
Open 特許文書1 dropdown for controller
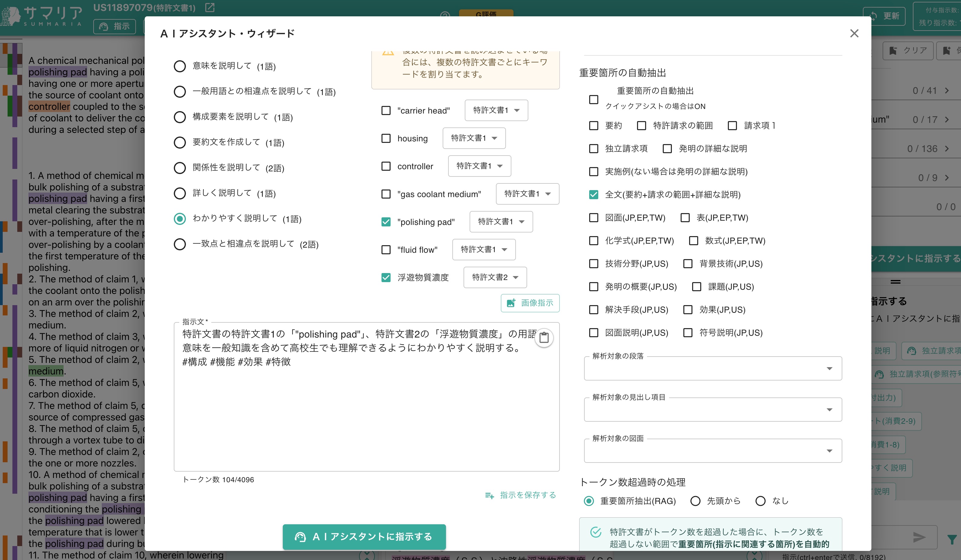click(x=479, y=166)
